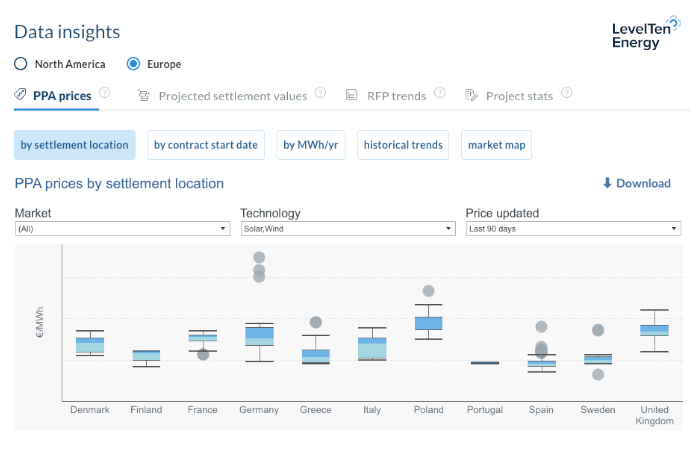Click the help icon beside PPA prices

pos(104,93)
